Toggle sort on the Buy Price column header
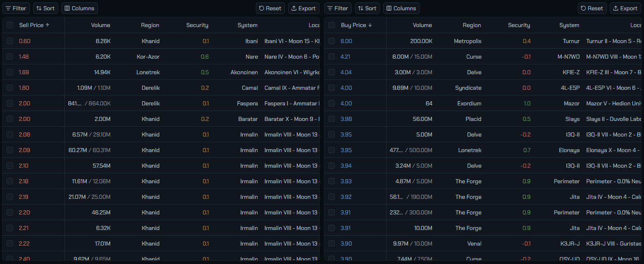The height and width of the screenshot is (264, 644). coord(357,25)
